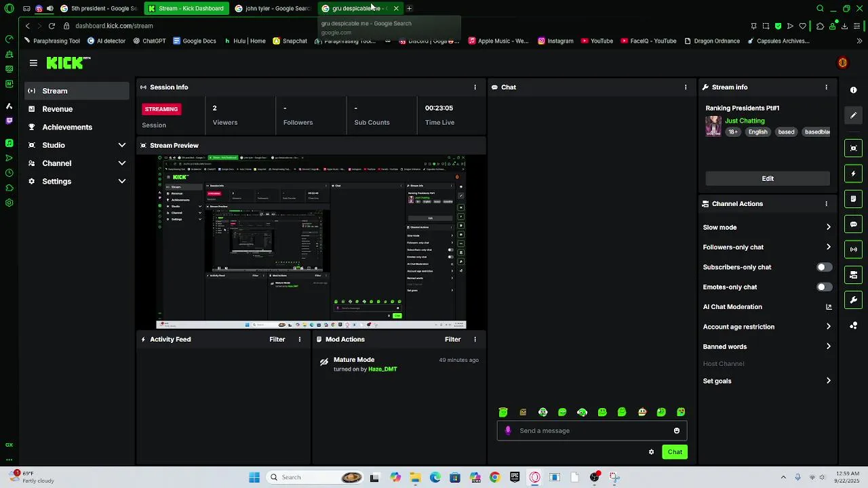Open Slow mode options
868x488 pixels.
tap(767, 228)
